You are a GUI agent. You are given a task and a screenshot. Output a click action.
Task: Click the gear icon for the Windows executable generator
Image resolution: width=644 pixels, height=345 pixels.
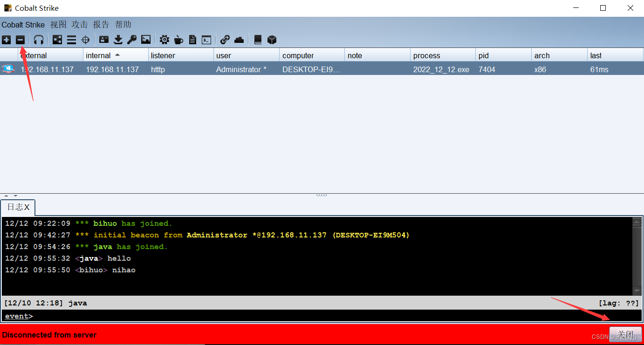[x=164, y=40]
